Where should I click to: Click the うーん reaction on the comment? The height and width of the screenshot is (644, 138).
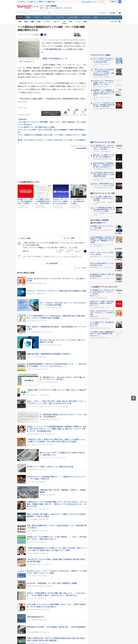[77, 251]
